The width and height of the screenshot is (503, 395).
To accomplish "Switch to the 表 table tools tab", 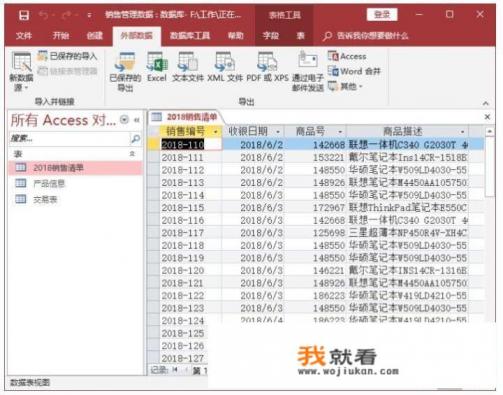I will [x=300, y=36].
